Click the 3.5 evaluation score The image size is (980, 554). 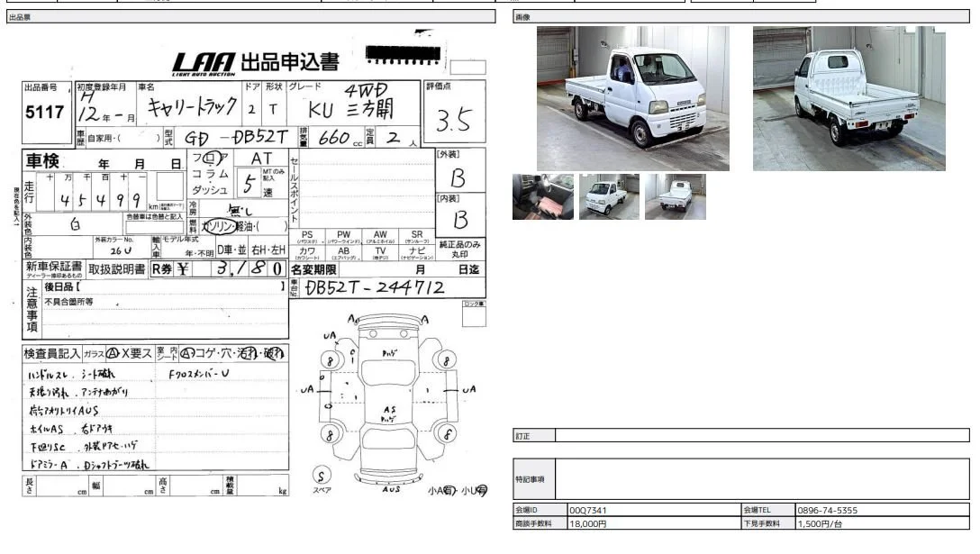(454, 120)
